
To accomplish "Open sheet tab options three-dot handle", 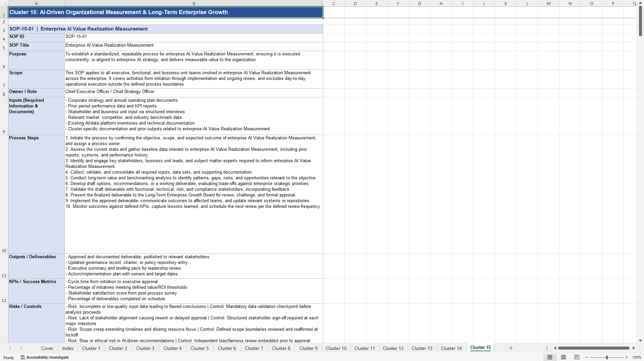I will point(547,348).
